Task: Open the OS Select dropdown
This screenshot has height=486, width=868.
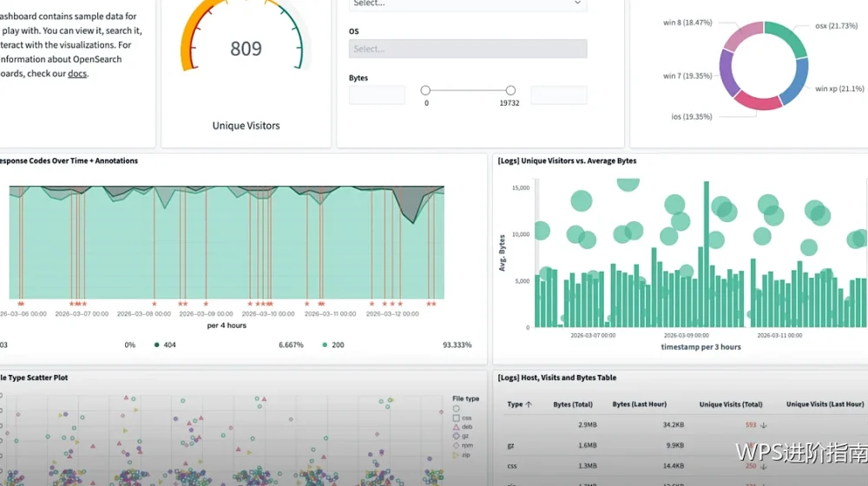Action: point(468,49)
